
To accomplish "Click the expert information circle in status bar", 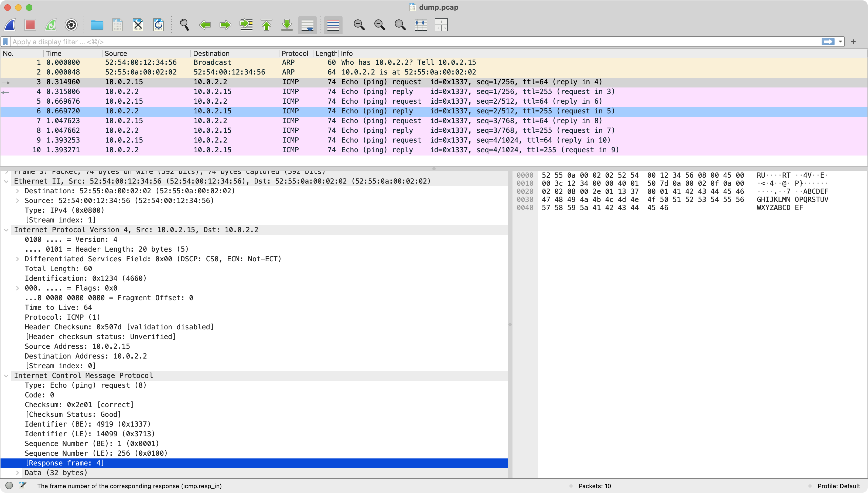I will pyautogui.click(x=9, y=485).
